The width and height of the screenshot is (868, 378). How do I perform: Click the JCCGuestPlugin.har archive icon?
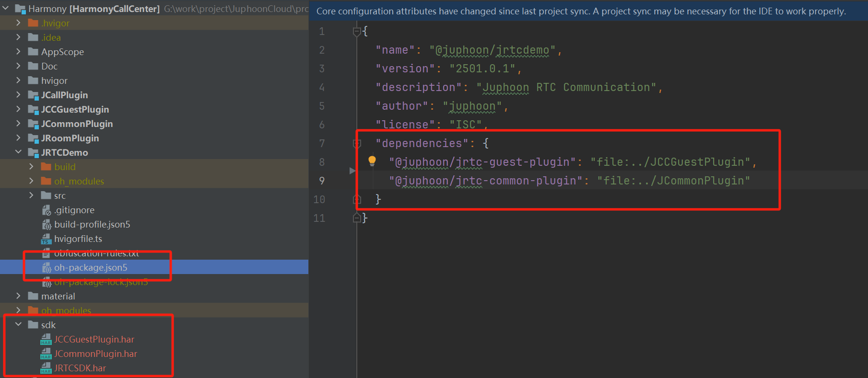pyautogui.click(x=46, y=339)
